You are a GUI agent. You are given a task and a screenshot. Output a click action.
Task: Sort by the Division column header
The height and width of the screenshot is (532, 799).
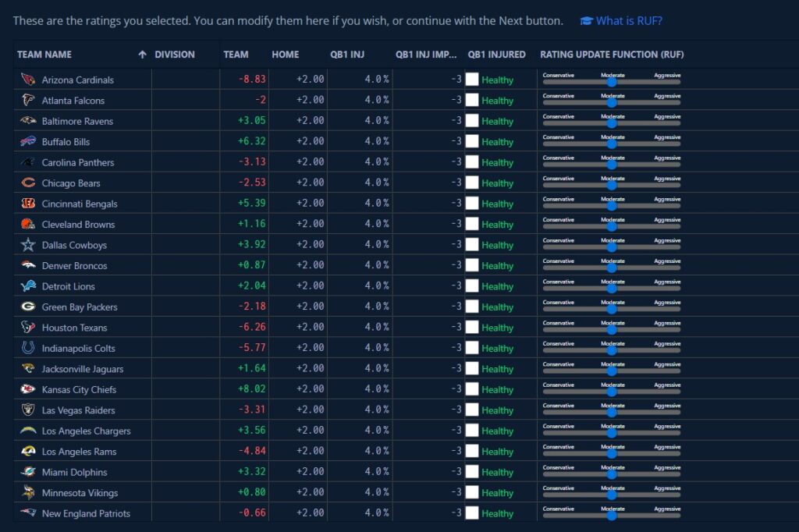175,55
